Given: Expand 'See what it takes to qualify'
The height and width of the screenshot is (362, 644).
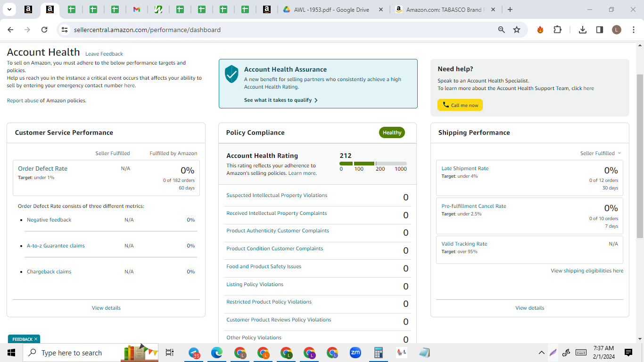Looking at the screenshot, I should 281,100.
